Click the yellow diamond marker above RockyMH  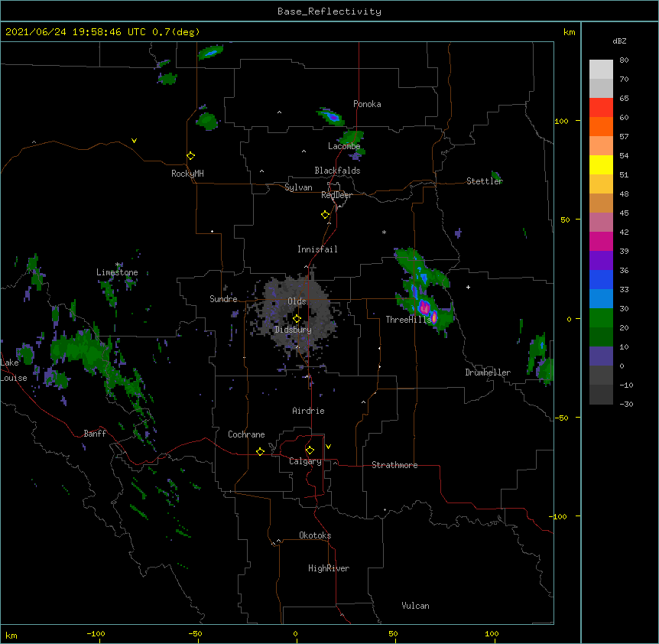click(190, 156)
